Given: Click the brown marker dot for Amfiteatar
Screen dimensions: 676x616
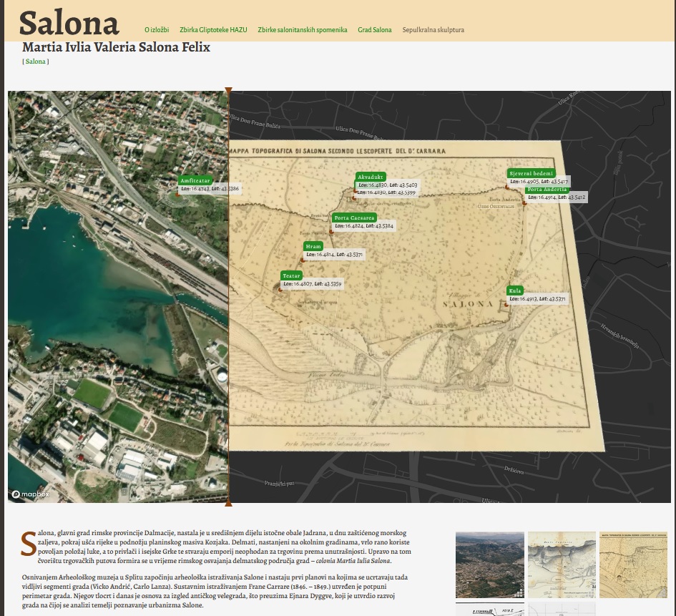Looking at the screenshot, I should click(177, 195).
